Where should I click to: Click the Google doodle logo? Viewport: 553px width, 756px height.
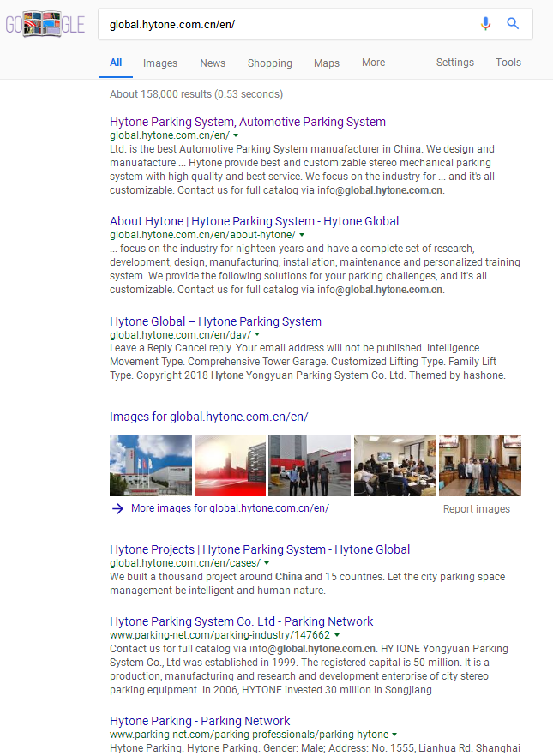pos(45,24)
